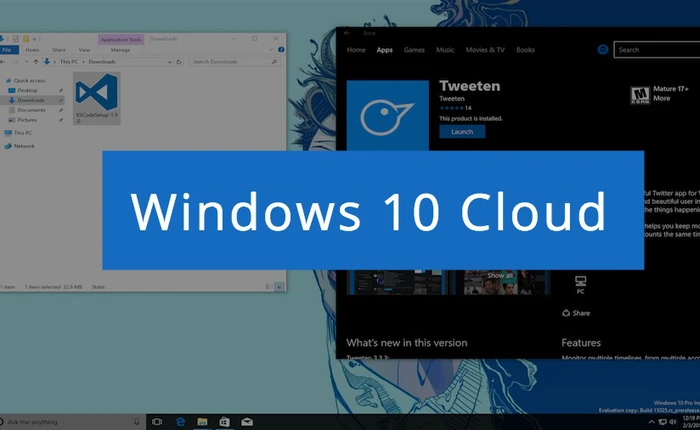Select This PC in the navigation pane
This screenshot has height=430, width=700.
19,133
